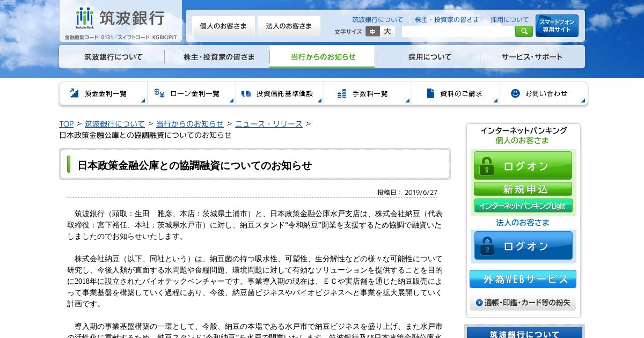Click the ニュース・リリース breadcrumb link
The width and height of the screenshot is (644, 338).
coord(269,124)
